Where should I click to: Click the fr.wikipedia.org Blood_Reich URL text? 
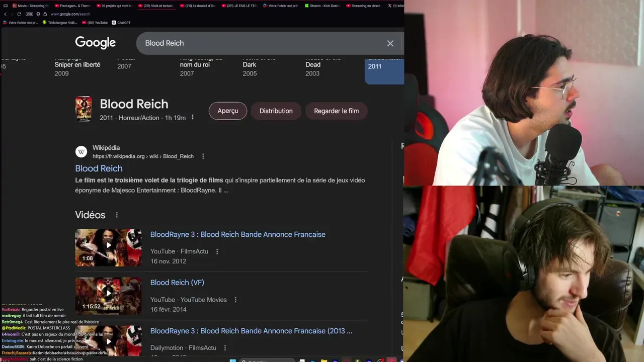point(143,156)
